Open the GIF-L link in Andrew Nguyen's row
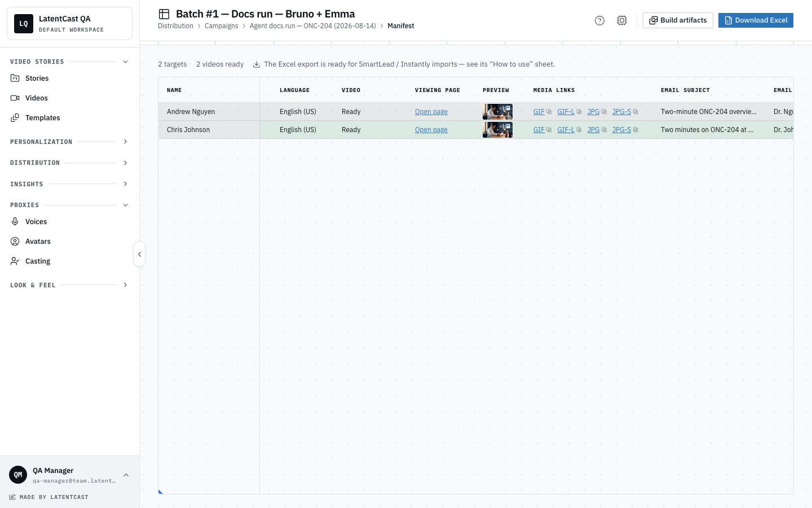Viewport: 812px width, 508px height. click(x=566, y=112)
